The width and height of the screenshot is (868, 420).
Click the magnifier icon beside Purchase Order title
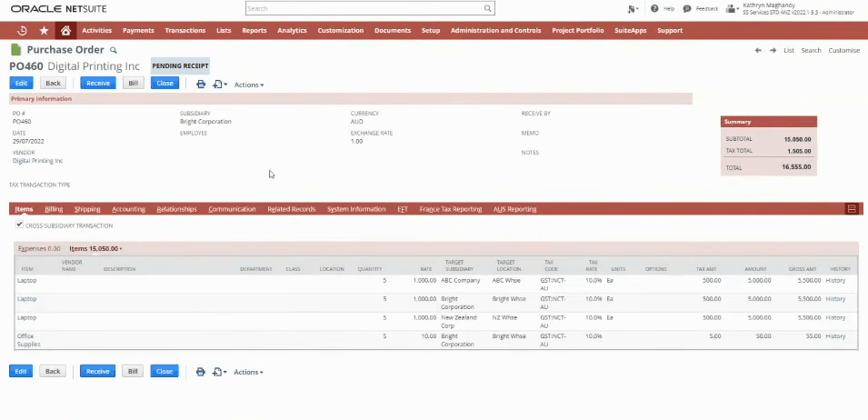point(114,50)
